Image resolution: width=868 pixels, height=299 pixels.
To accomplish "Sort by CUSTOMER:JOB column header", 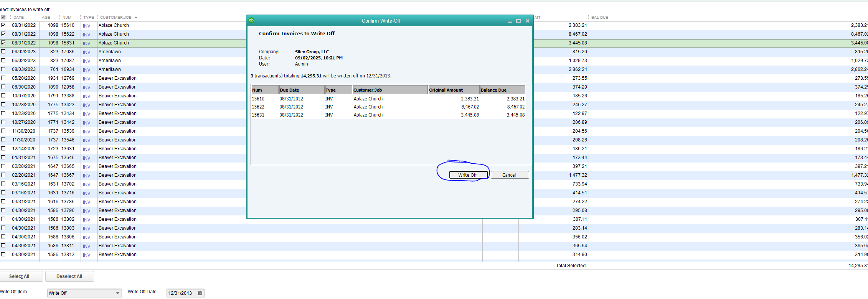I will point(116,17).
